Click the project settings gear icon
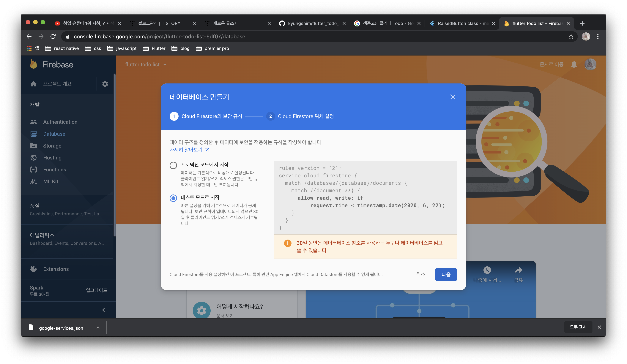Screen dimensions: 627x364 click(x=105, y=84)
